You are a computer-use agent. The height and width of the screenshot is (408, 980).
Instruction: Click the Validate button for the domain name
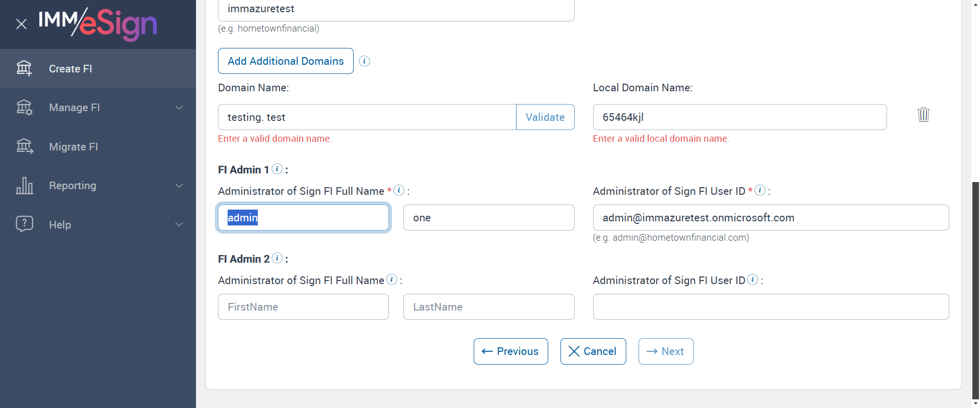pyautogui.click(x=545, y=117)
